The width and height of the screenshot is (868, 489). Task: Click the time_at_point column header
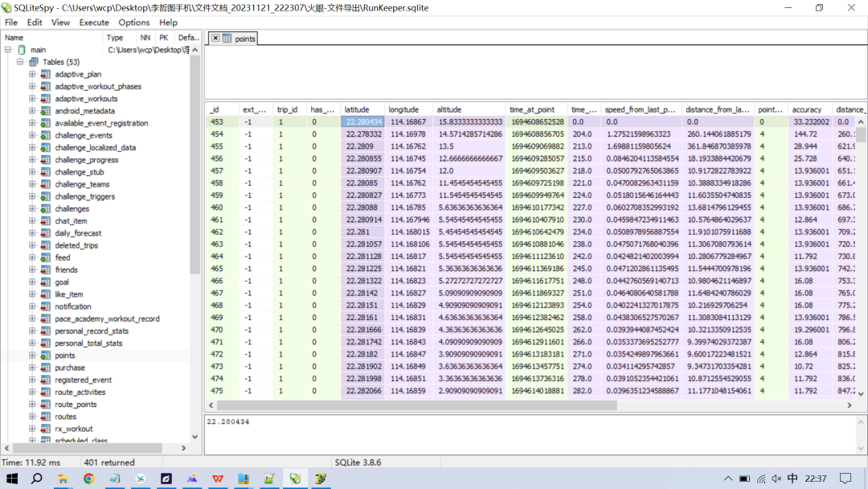pos(536,109)
